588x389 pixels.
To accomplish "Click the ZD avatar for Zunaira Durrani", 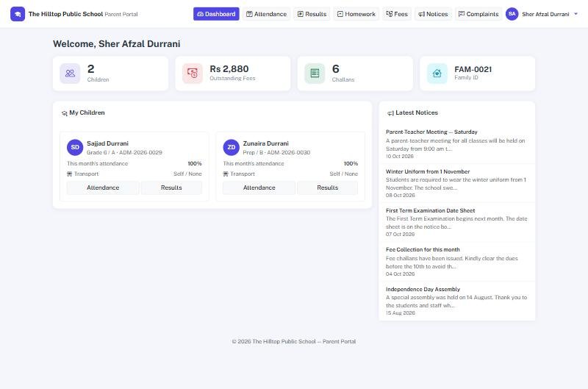I will 231,147.
